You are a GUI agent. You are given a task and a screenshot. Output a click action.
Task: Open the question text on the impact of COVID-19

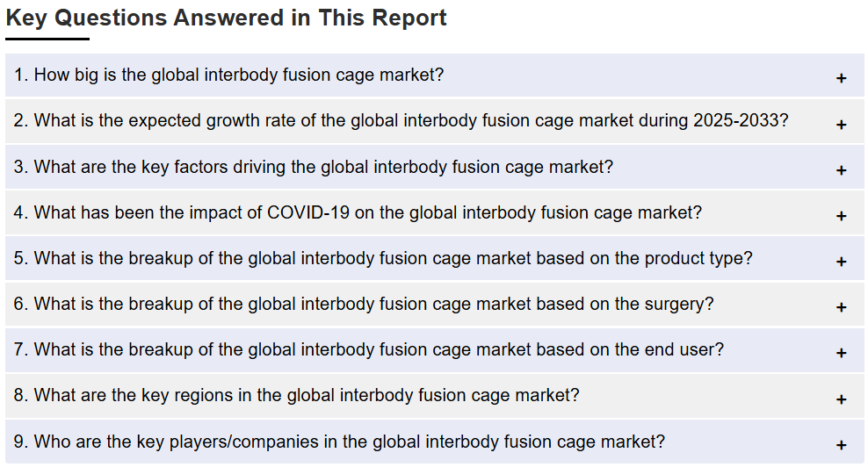358,213
